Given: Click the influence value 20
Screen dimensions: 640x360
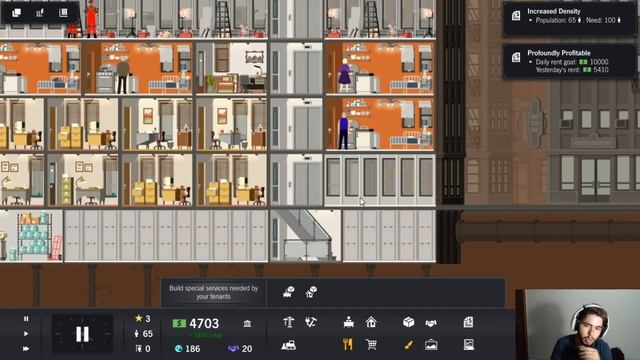Looking at the screenshot, I should point(240,349).
